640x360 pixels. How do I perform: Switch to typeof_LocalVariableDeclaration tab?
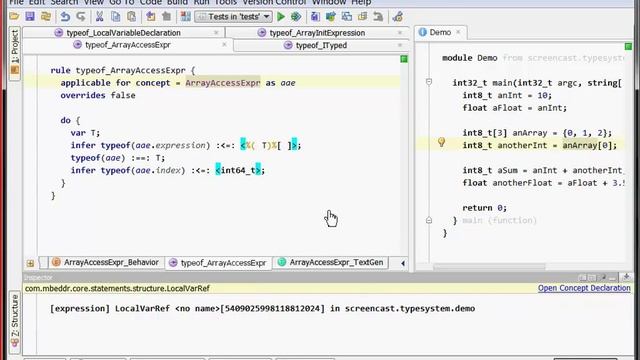tap(123, 33)
